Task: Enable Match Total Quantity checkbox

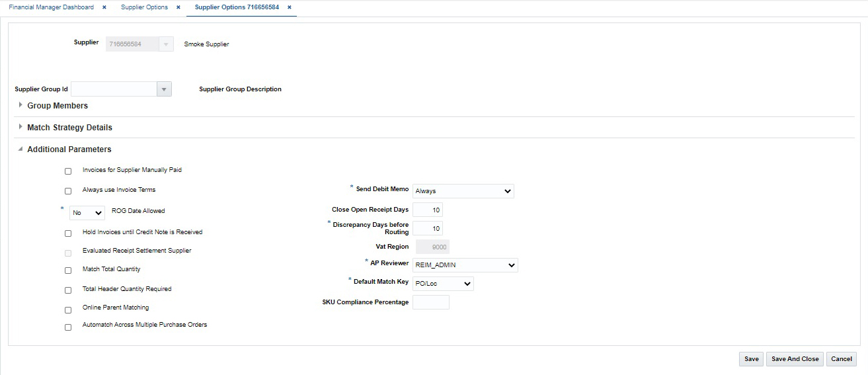Action: (x=68, y=271)
